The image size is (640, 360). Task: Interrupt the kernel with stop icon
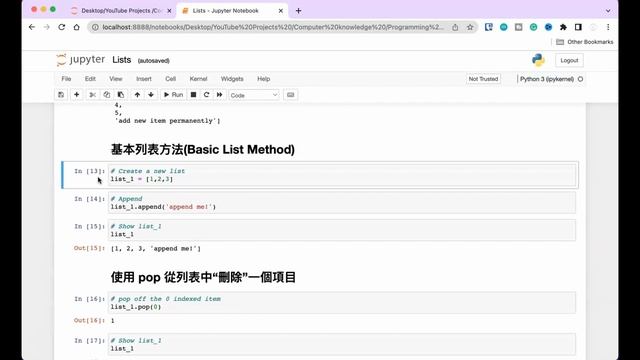193,95
